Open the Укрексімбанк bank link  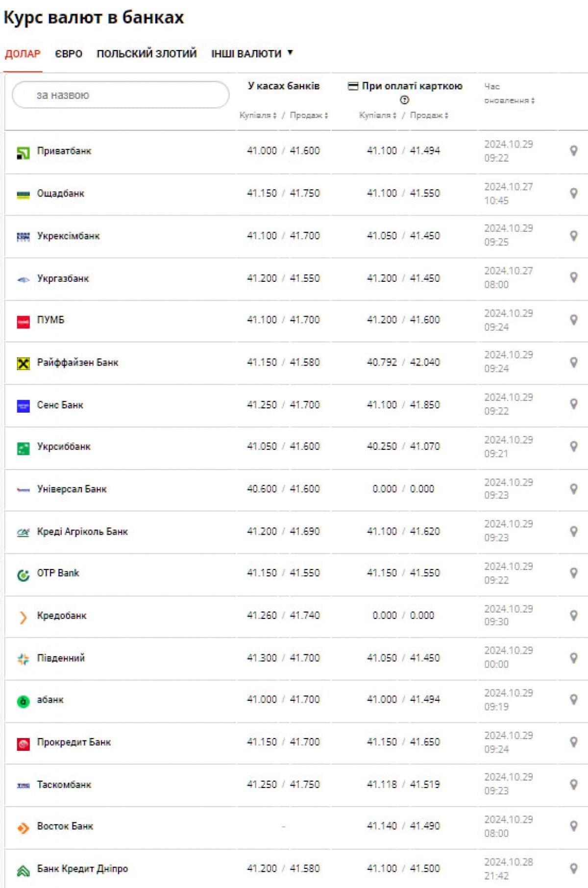[68, 236]
